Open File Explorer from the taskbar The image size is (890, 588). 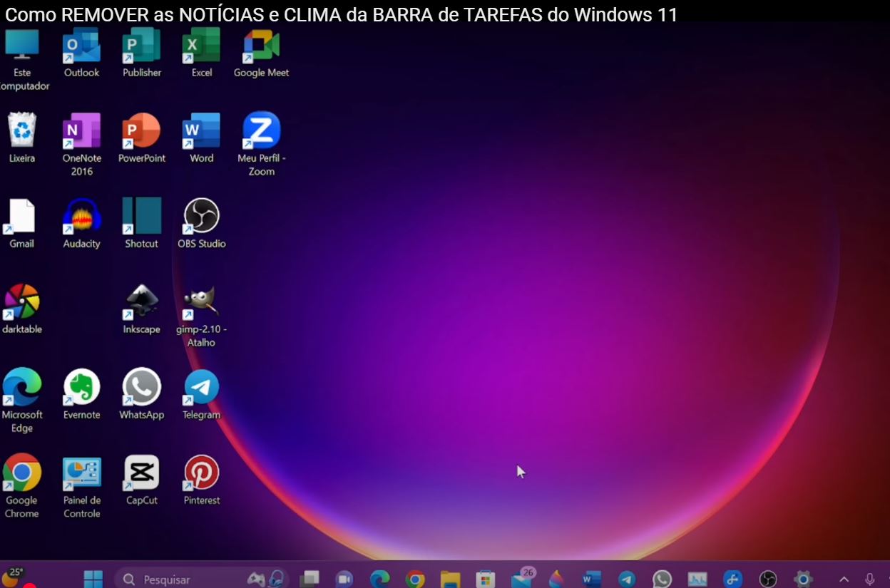(x=450, y=579)
